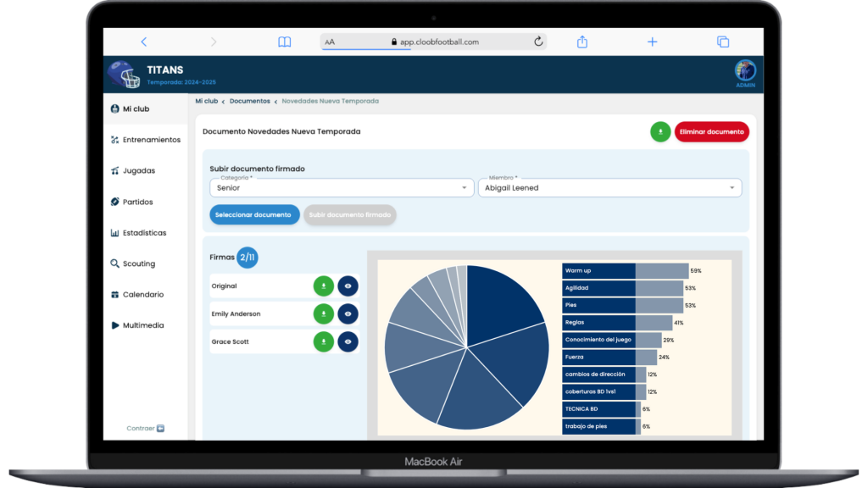Image resolution: width=868 pixels, height=488 pixels.
Task: Download the Original document file
Action: click(x=323, y=286)
